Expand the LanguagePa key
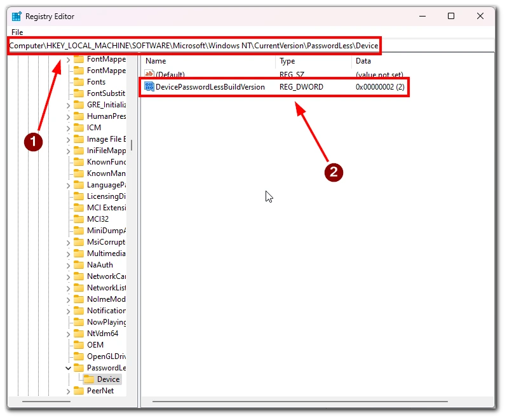The height and width of the screenshot is (420, 507). [68, 186]
